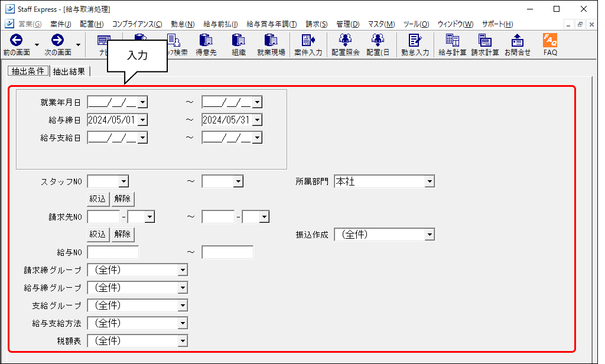Open スタッフNO start dropdown

[x=123, y=181]
